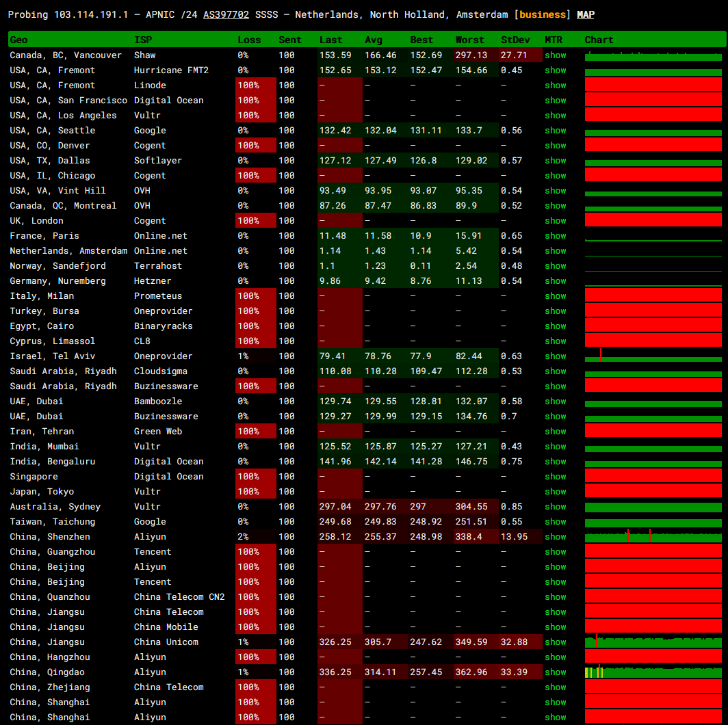This screenshot has width=728, height=725.
Task: Show MTR for USA, IL, Chicago
Action: tap(556, 176)
